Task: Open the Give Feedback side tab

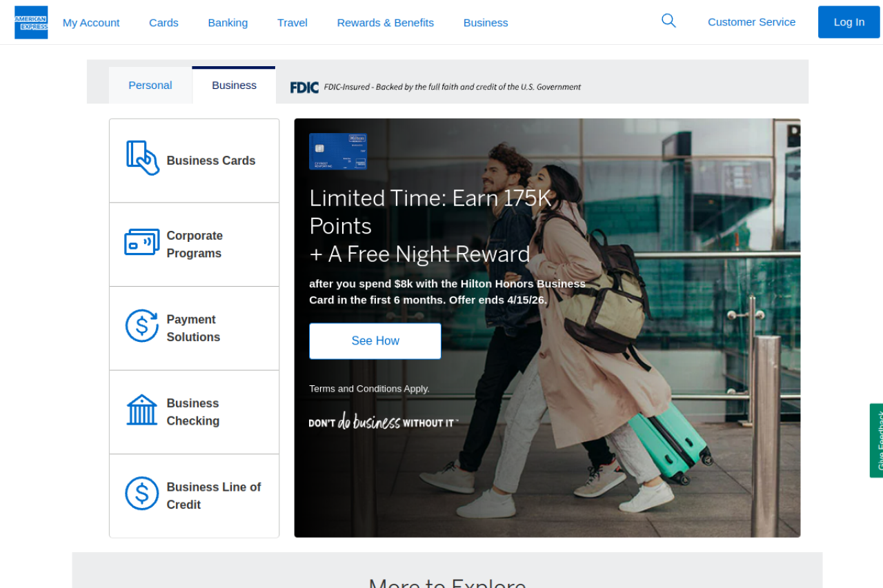Action: click(877, 440)
